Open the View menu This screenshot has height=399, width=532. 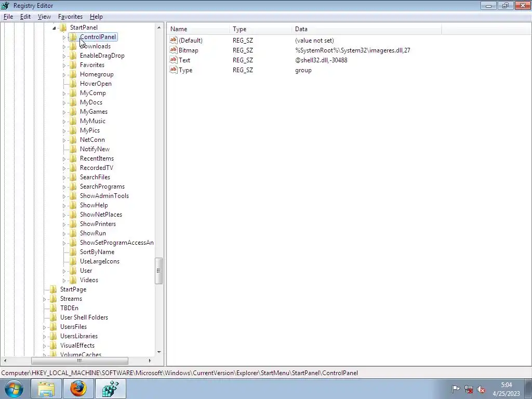coord(44,17)
